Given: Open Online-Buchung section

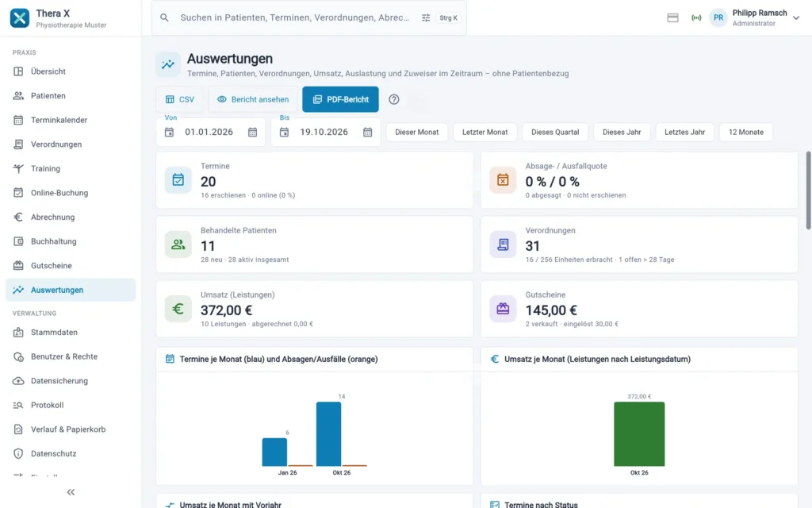Looking at the screenshot, I should point(71,193).
